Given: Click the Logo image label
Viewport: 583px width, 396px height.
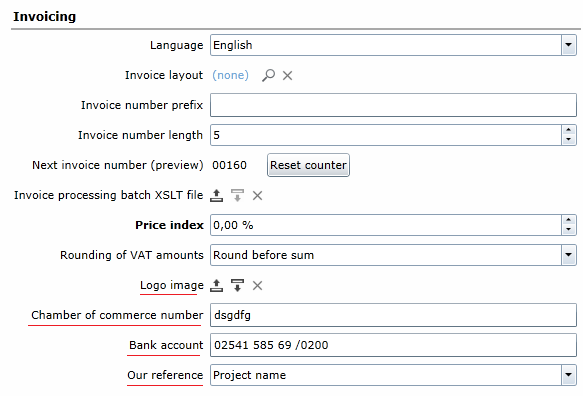Looking at the screenshot, I should (x=172, y=285).
